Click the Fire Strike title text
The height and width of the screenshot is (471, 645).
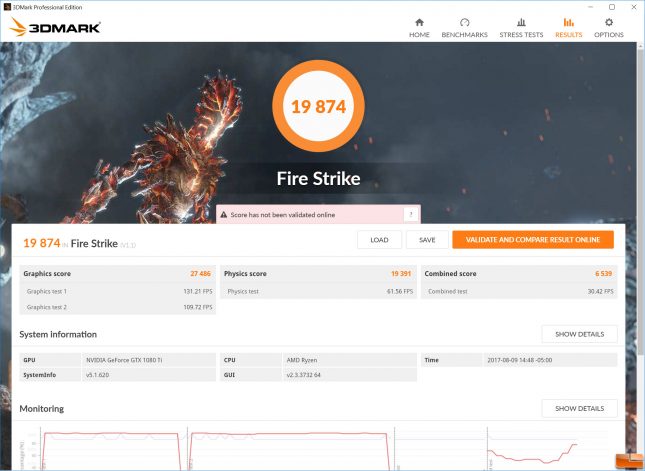point(318,179)
